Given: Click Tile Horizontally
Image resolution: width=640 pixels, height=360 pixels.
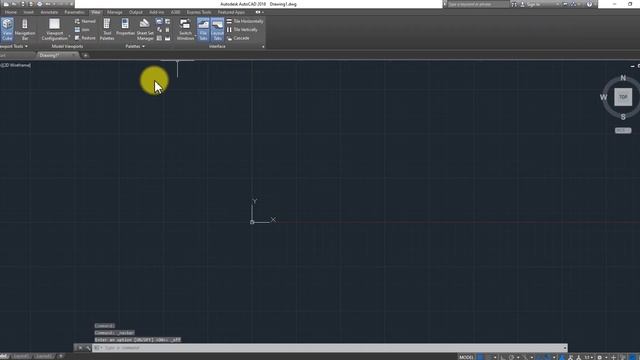Looking at the screenshot, I should click(x=245, y=21).
